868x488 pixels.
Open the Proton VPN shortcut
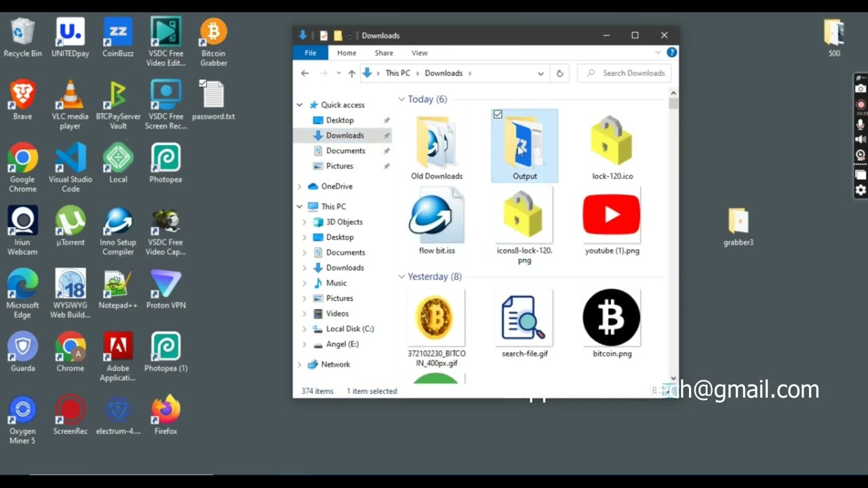(x=165, y=289)
